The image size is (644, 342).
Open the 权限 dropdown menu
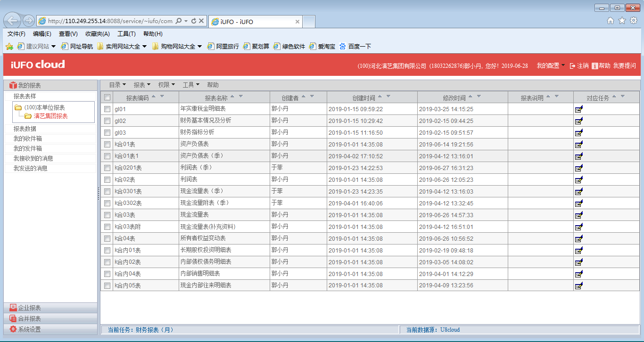coord(166,85)
